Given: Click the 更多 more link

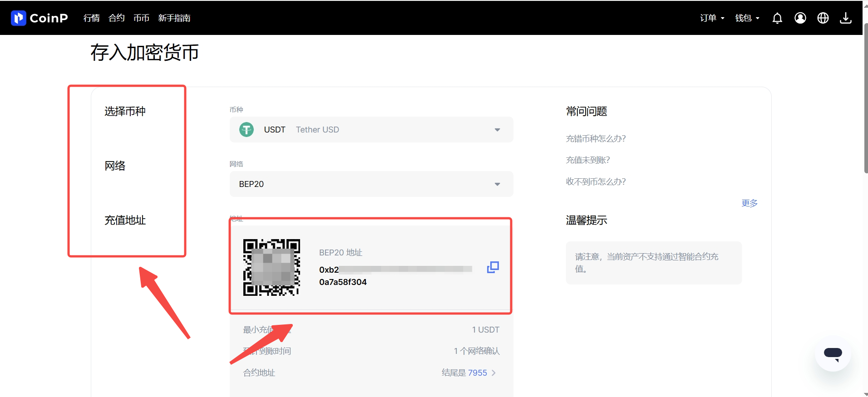Looking at the screenshot, I should 750,203.
